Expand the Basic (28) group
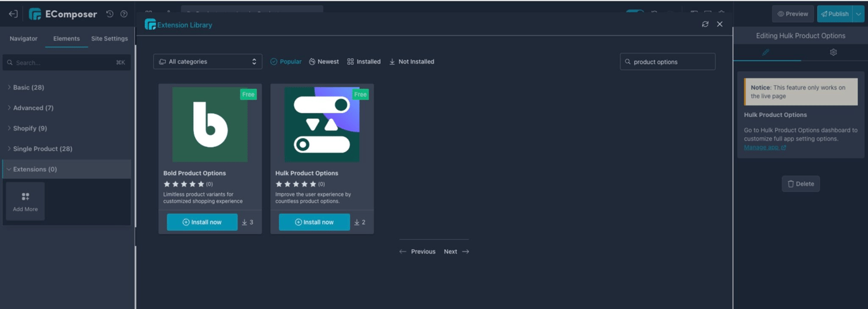Image resolution: width=868 pixels, height=309 pixels. pyautogui.click(x=67, y=87)
